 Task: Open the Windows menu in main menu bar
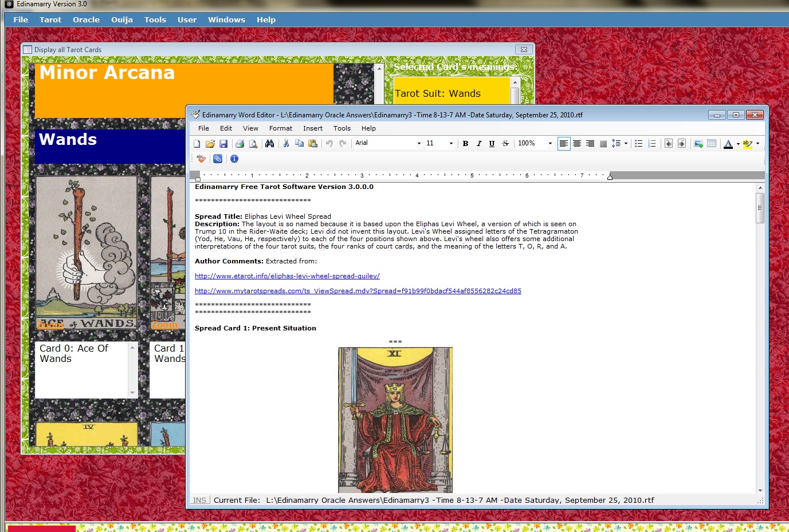[226, 19]
